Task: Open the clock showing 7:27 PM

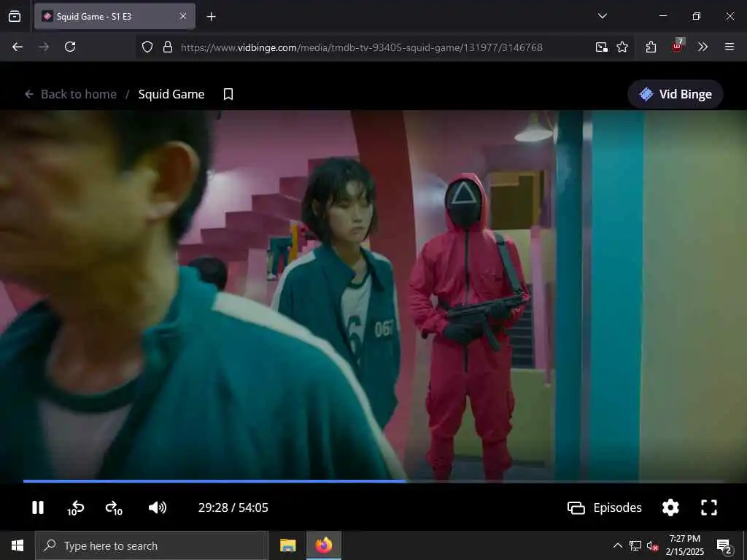Action: coord(684,545)
